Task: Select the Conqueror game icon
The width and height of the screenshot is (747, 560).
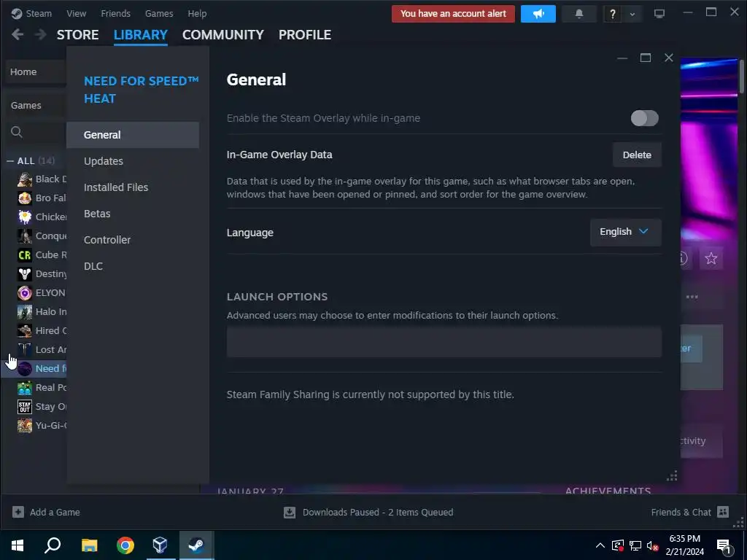Action: coord(25,236)
